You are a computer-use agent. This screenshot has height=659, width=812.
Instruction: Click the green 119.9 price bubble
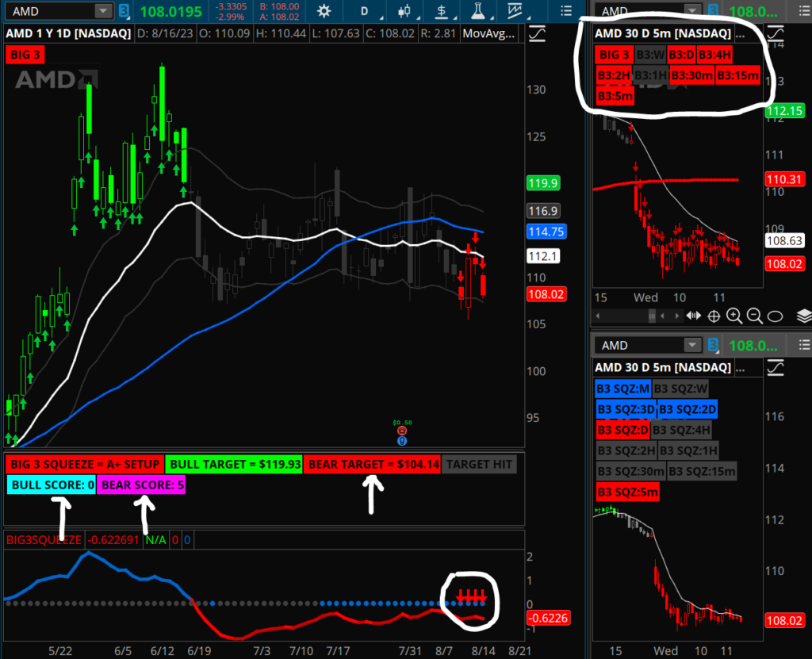tap(543, 183)
